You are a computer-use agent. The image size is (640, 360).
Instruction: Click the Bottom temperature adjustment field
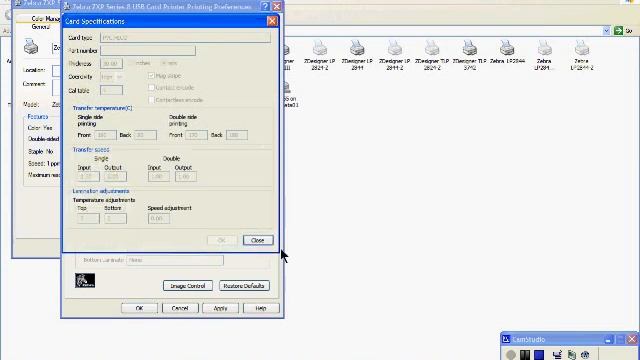click(x=115, y=218)
